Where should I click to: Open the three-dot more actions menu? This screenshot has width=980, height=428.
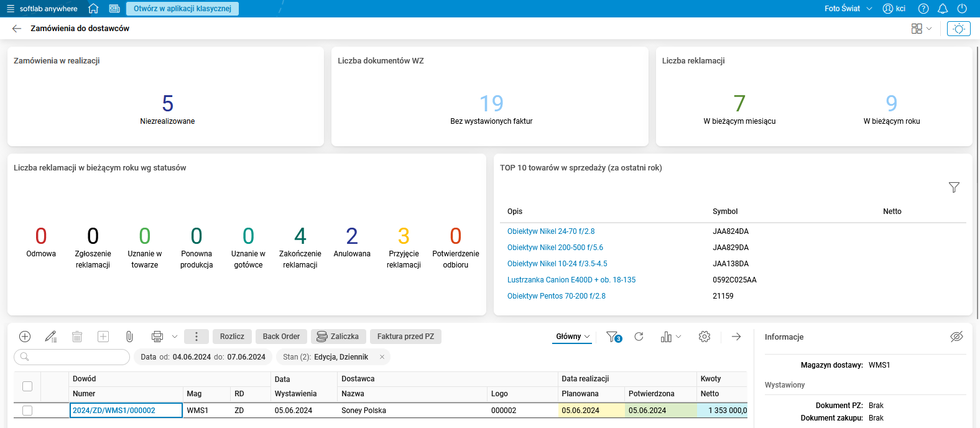click(x=196, y=337)
